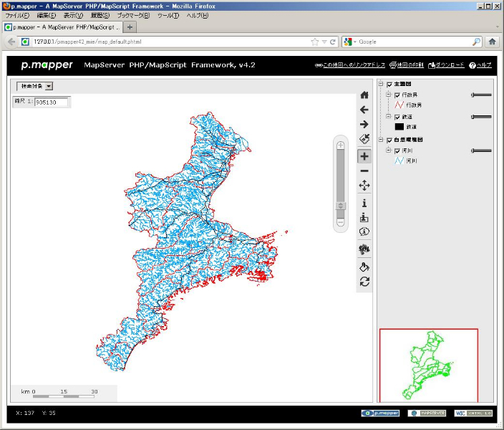Click the ヘルプ help link
504x430 pixels.
click(x=480, y=65)
